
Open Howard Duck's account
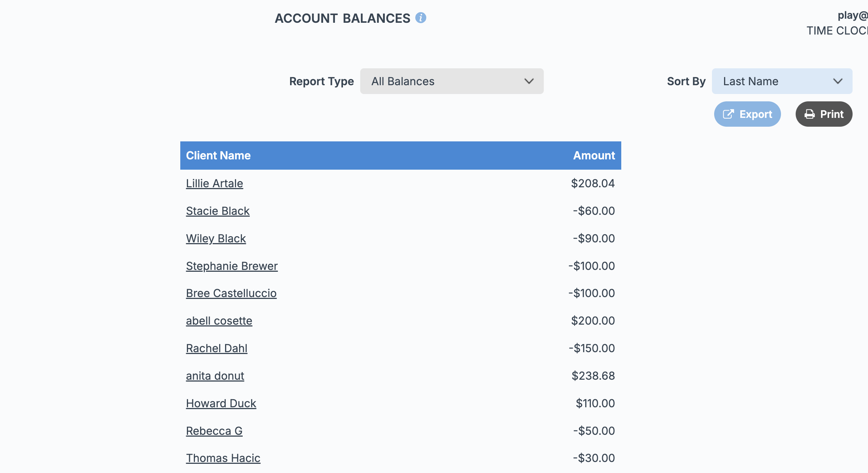221,403
